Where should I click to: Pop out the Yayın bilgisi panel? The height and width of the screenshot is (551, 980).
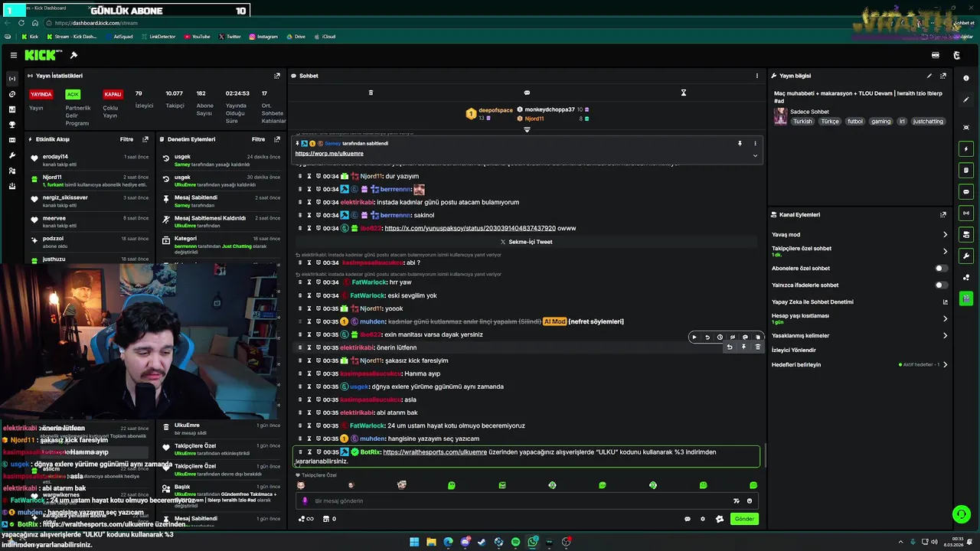(943, 76)
